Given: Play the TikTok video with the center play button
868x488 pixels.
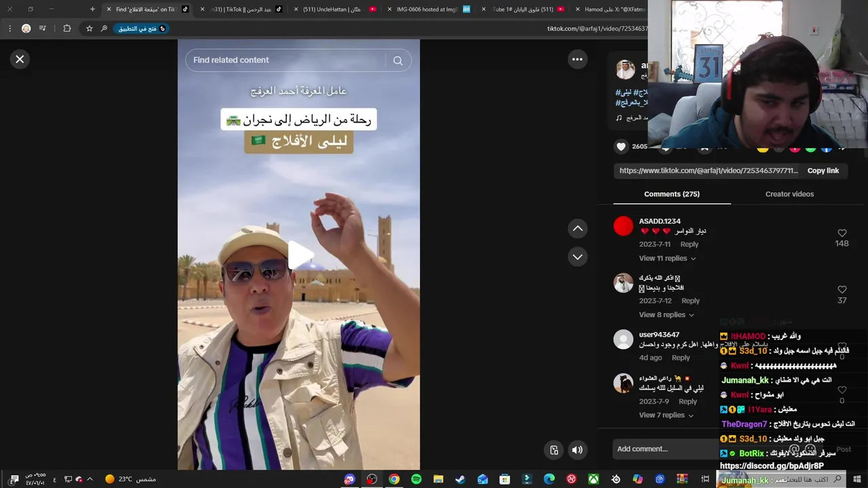Looking at the screenshot, I should coord(299,255).
